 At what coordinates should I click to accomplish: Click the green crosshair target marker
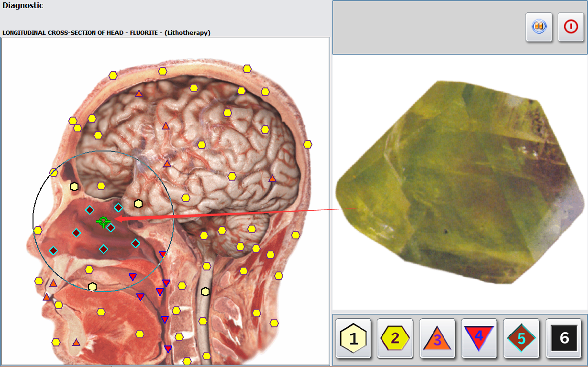click(103, 221)
